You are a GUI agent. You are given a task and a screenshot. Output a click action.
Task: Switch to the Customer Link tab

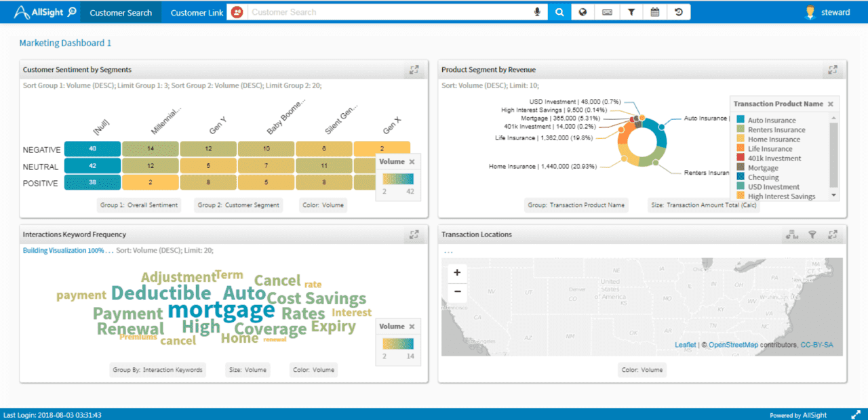197,12
